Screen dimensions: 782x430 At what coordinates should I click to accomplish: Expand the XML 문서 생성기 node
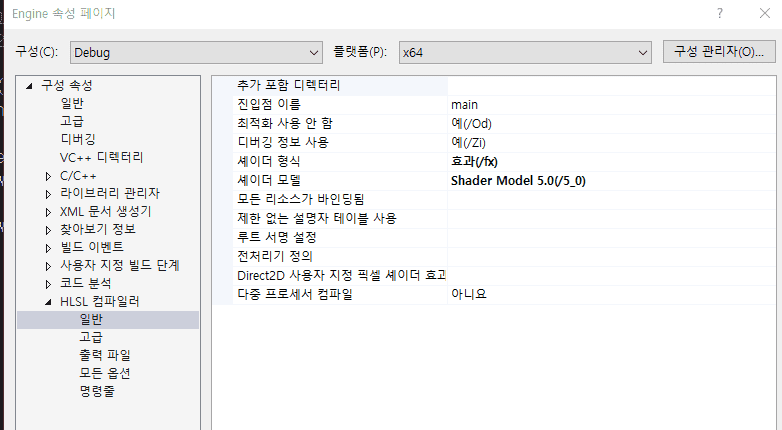[x=48, y=212]
